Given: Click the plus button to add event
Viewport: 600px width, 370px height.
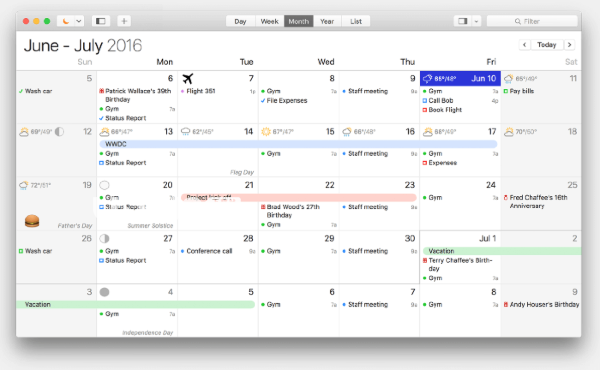Looking at the screenshot, I should (124, 21).
